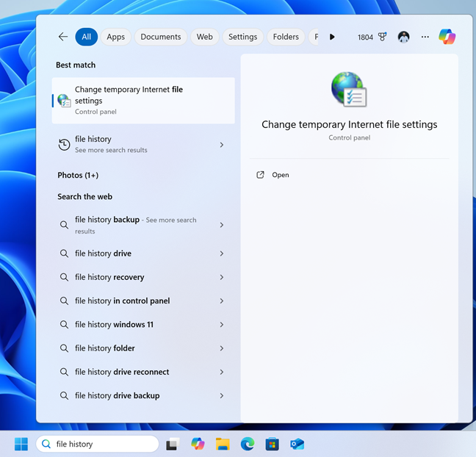
Task: Expand file history drive chevron
Action: [222, 253]
